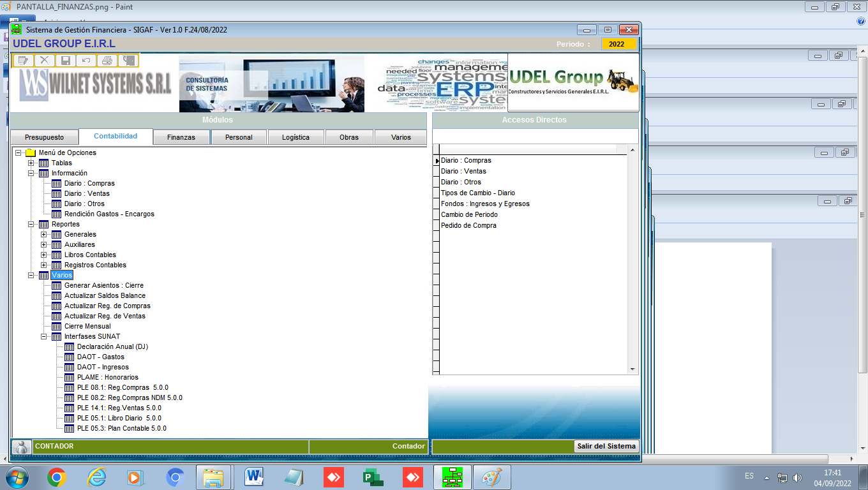Open Microsoft Project from the taskbar
Screen dimensions: 868x490
(373, 477)
